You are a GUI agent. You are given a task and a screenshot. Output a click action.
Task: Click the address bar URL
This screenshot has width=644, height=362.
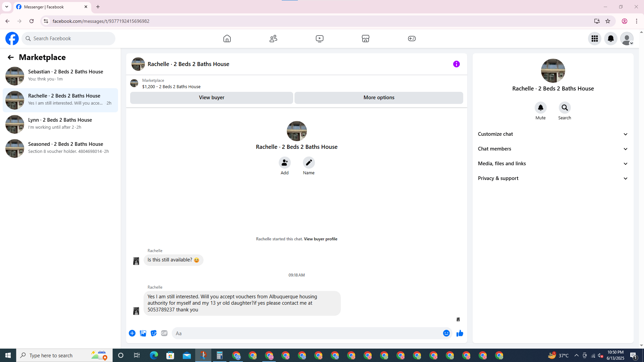[x=101, y=21]
